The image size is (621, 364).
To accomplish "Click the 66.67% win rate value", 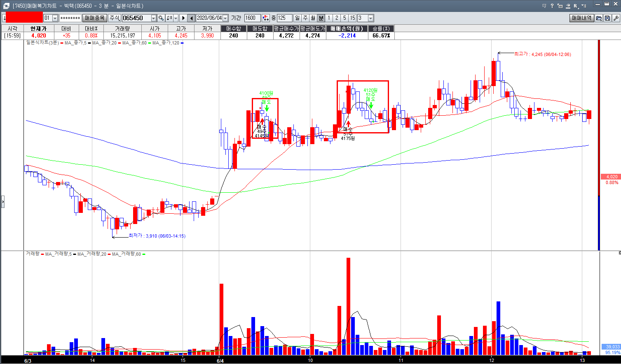I will (x=381, y=35).
